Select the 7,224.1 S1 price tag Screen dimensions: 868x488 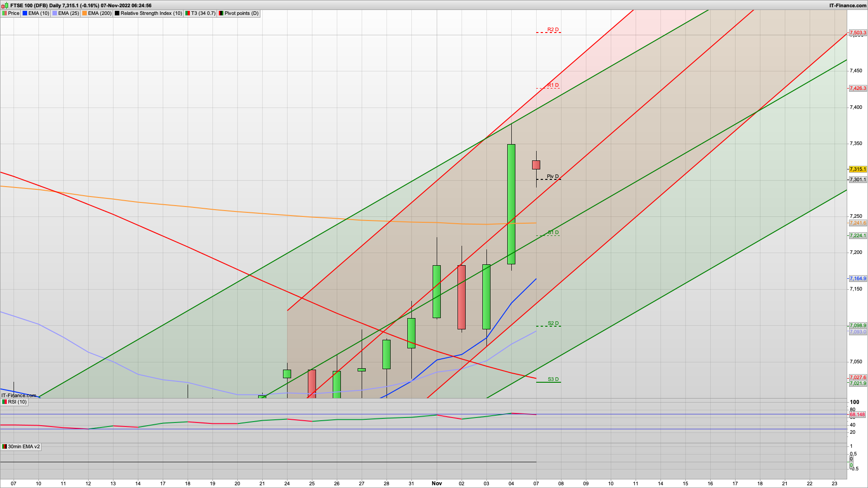click(858, 236)
